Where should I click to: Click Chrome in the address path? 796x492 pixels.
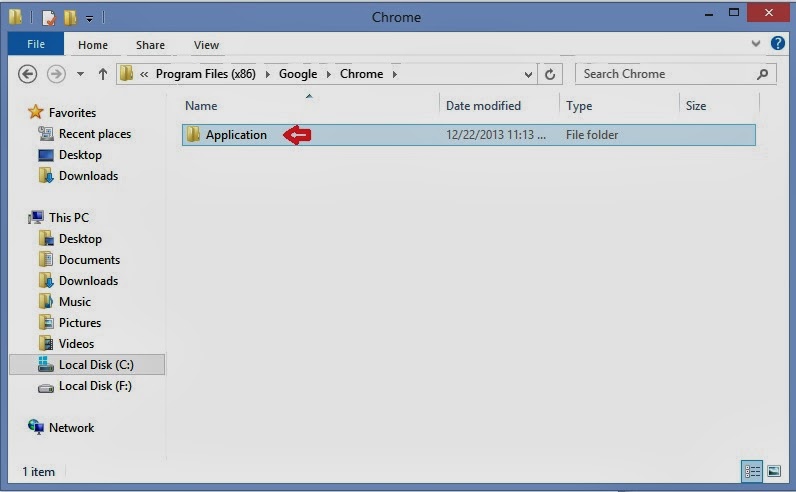point(361,74)
